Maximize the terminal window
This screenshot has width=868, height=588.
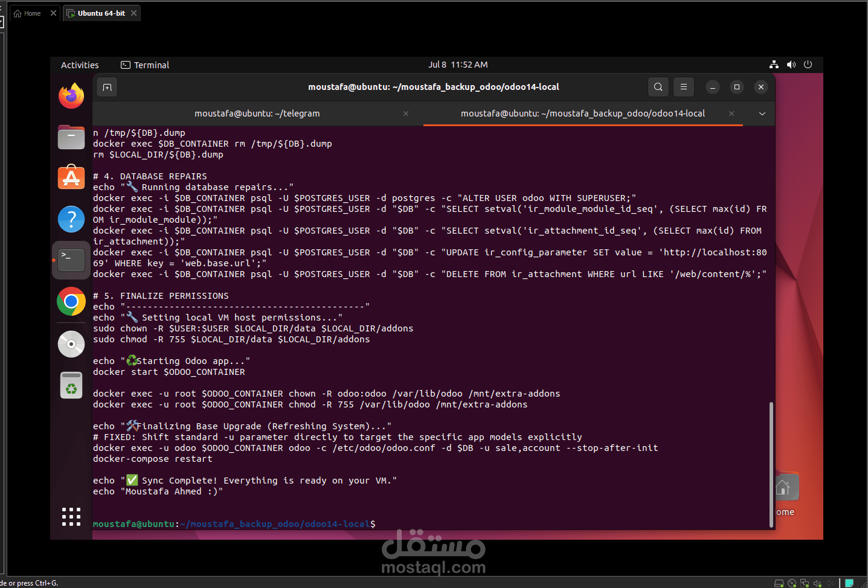click(737, 87)
